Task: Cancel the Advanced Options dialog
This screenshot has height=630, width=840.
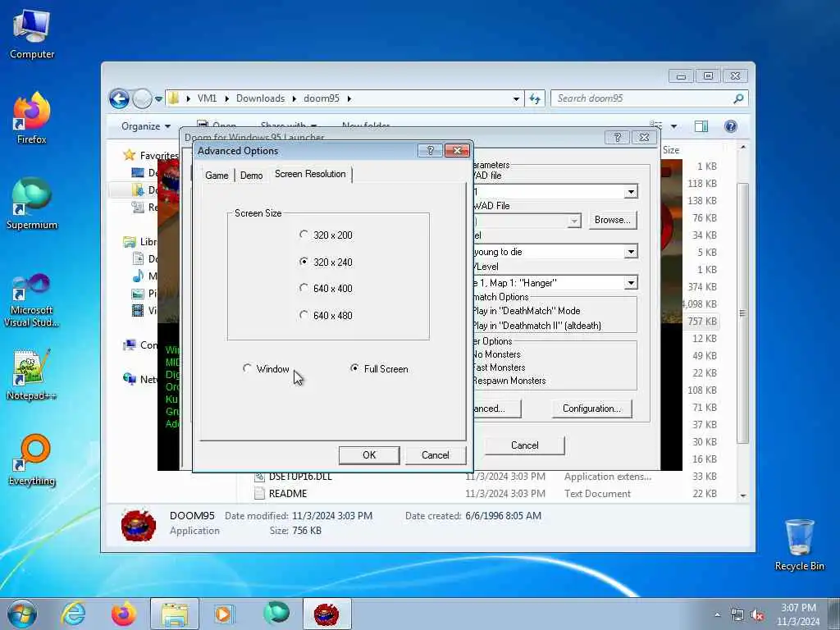Action: (x=435, y=454)
